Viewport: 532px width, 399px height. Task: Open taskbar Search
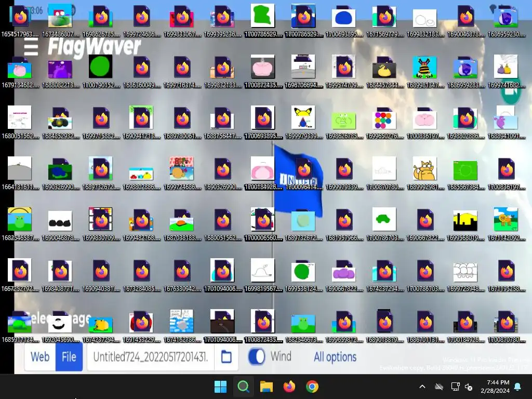[x=243, y=387]
